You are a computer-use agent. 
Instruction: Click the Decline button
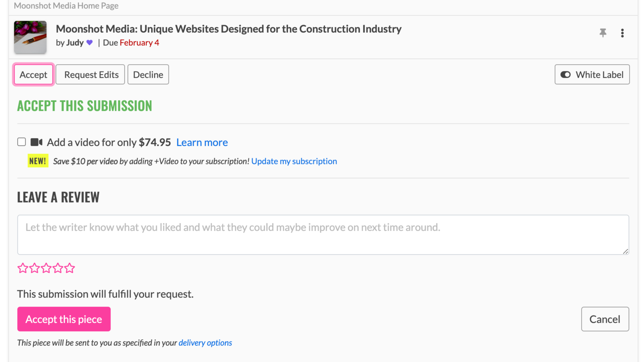click(148, 74)
